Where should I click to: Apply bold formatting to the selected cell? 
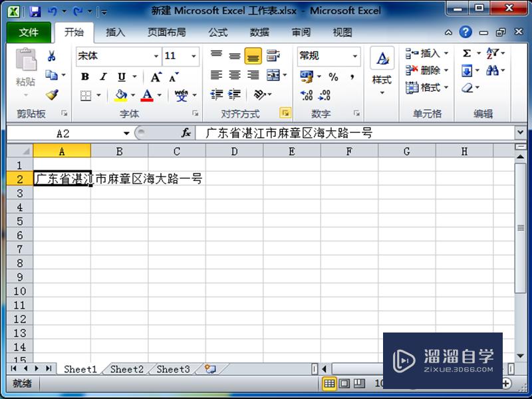(85, 77)
